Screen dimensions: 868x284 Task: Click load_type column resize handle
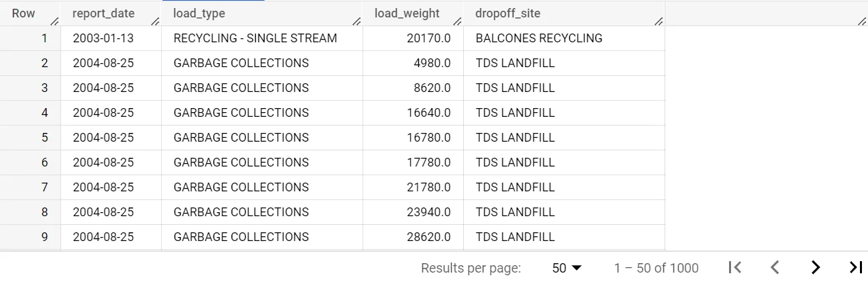[x=357, y=21]
